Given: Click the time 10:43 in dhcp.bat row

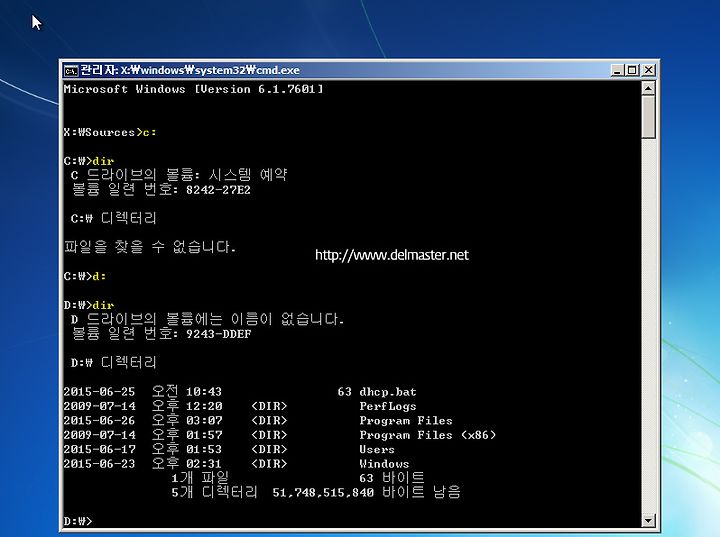Looking at the screenshot, I should (203, 392).
